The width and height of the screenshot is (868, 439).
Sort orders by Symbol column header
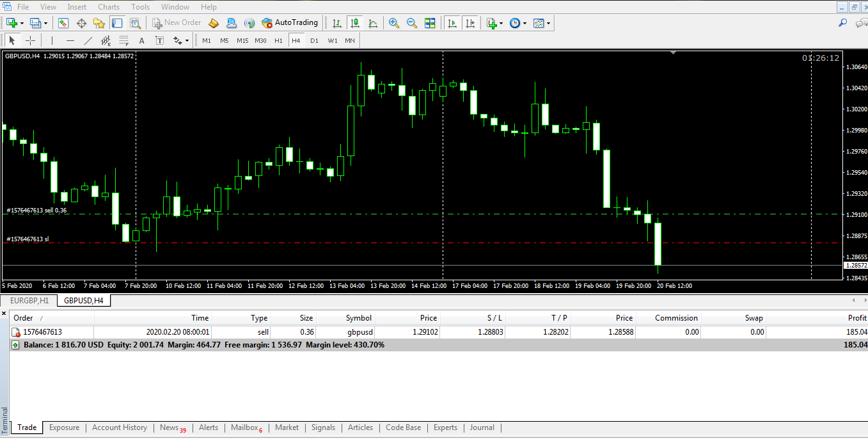point(359,318)
